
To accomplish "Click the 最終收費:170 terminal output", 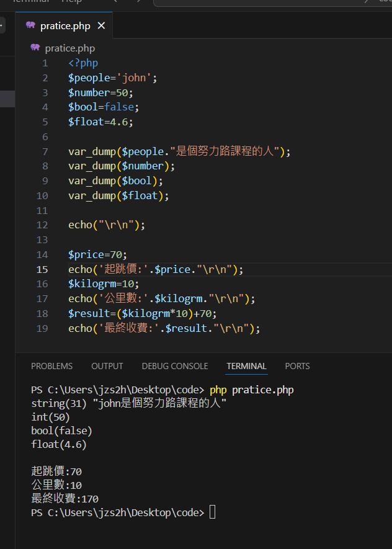I will click(65, 499).
